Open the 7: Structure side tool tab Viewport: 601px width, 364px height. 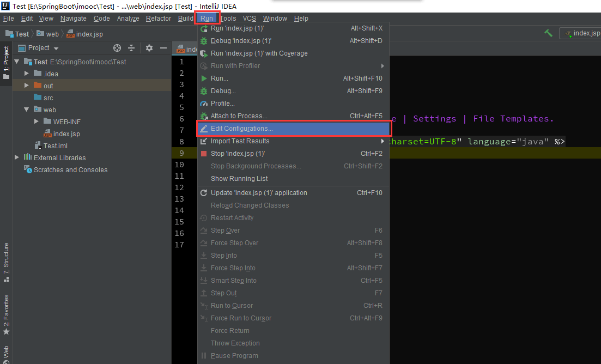6,263
